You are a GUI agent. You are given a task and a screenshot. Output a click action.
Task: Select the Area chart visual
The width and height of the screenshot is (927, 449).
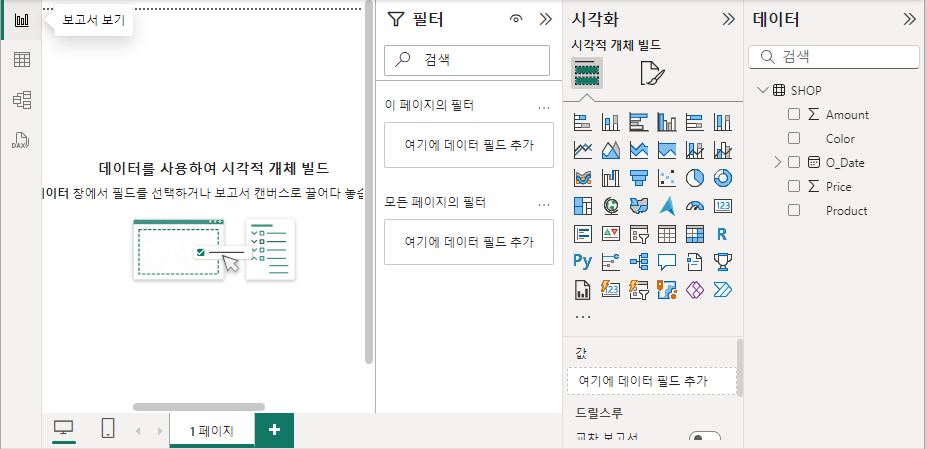pyautogui.click(x=611, y=150)
